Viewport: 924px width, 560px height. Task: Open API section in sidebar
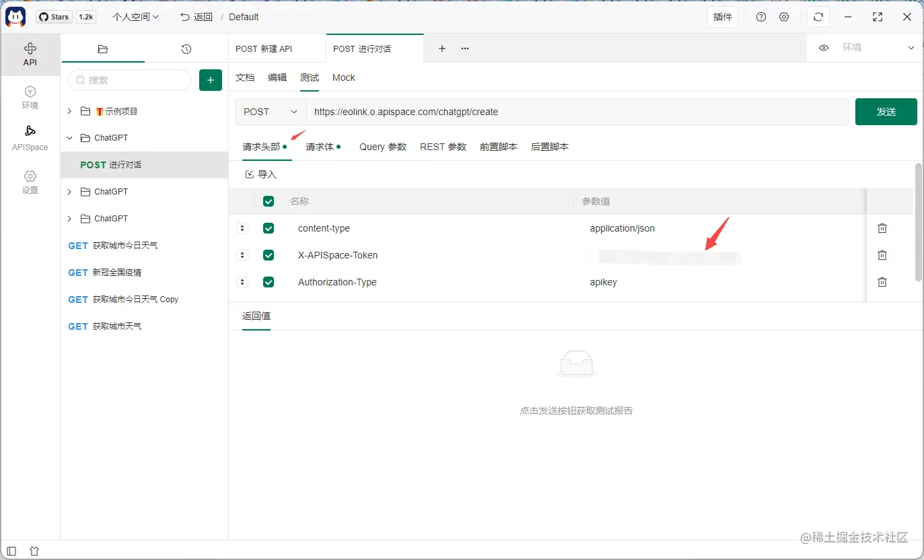coord(30,55)
